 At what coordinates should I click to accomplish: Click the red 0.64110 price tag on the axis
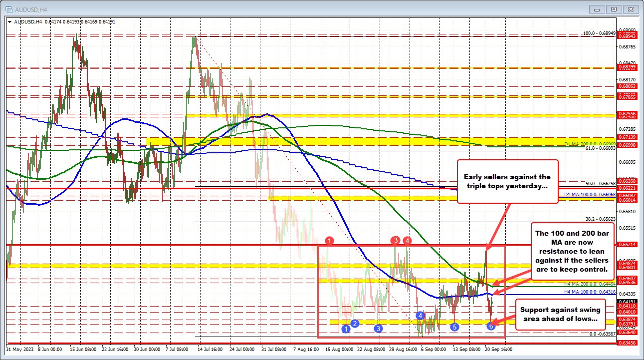pyautogui.click(x=627, y=306)
